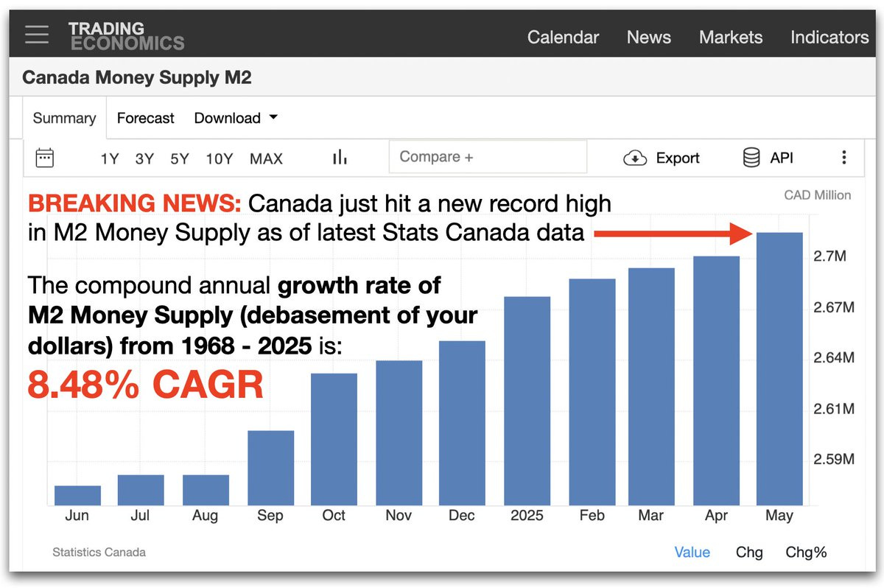The width and height of the screenshot is (884, 588).
Task: Open the API access panel via database icon
Action: [751, 157]
